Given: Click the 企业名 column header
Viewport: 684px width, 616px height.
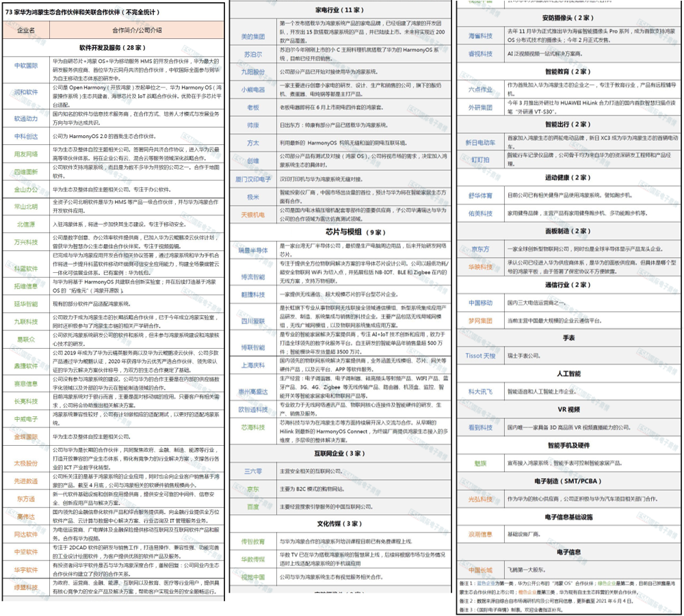Looking at the screenshot, I should coord(26,30).
